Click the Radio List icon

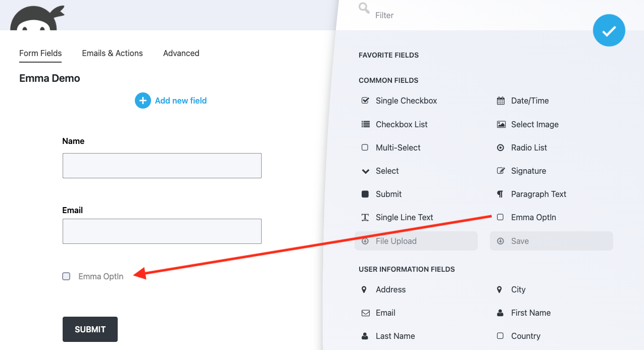pos(501,147)
